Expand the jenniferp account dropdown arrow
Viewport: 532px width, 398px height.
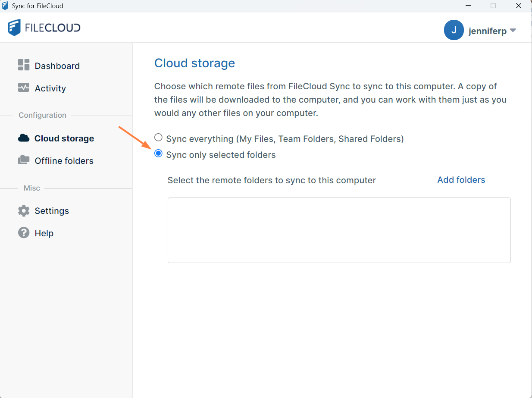pos(513,31)
